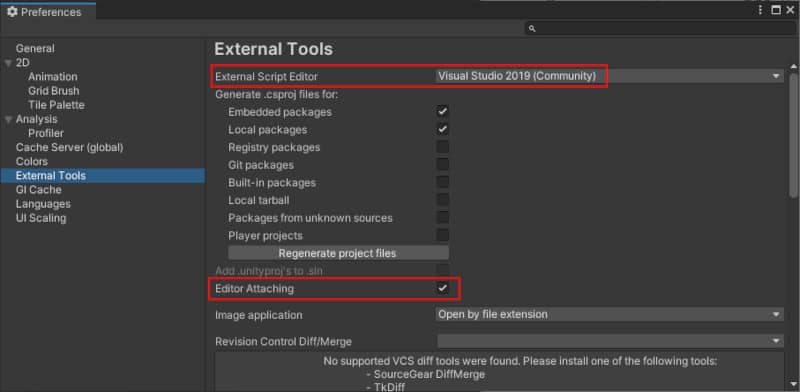Open Profiler preferences
Viewport: 800px width, 392px height.
(46, 133)
